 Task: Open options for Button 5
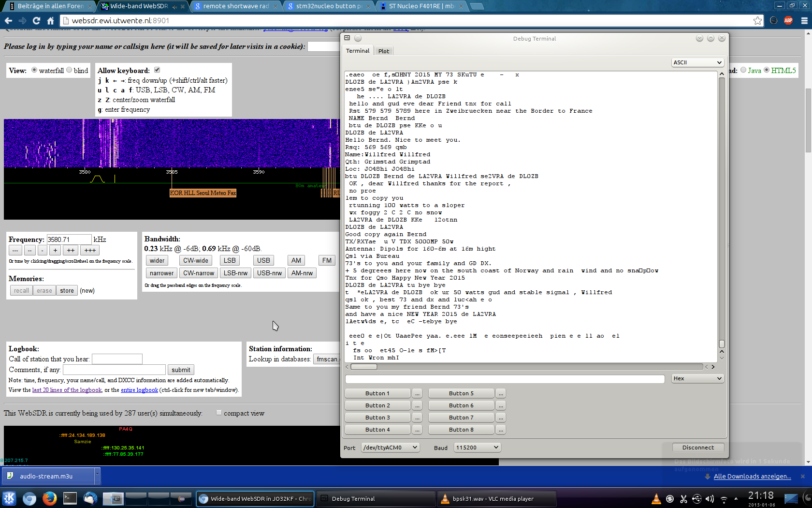[501, 393]
